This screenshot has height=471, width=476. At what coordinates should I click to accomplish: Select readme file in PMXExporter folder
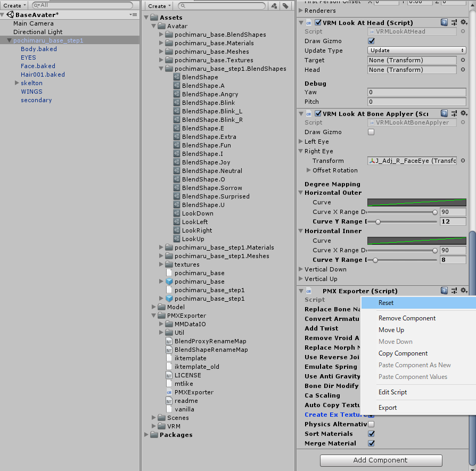coord(186,401)
